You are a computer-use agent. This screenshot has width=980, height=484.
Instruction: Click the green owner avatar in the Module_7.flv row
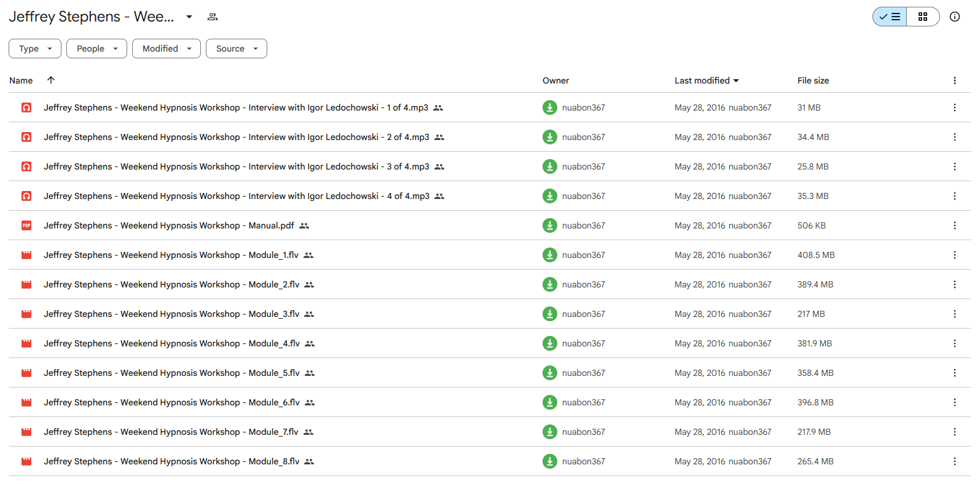pyautogui.click(x=550, y=432)
